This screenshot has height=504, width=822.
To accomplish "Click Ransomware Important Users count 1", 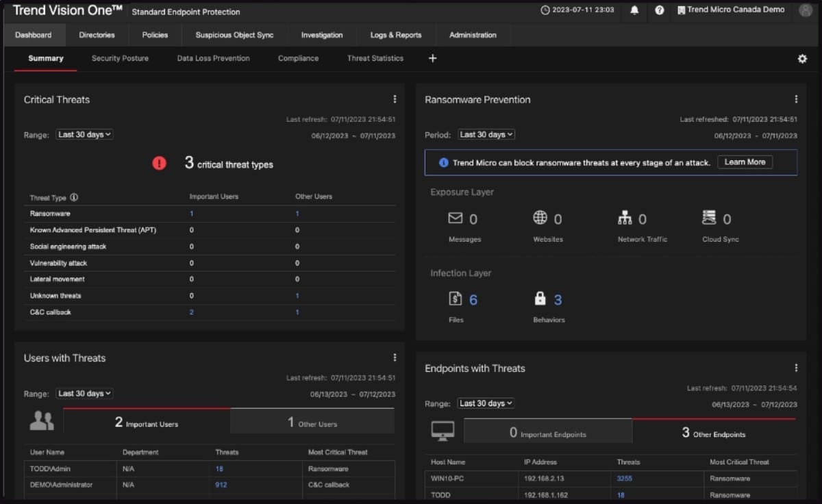I will pos(191,214).
